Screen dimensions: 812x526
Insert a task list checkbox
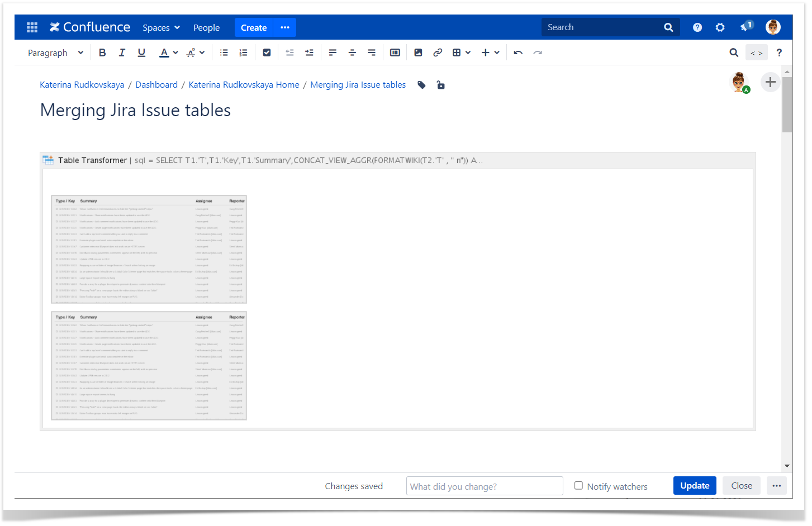267,52
